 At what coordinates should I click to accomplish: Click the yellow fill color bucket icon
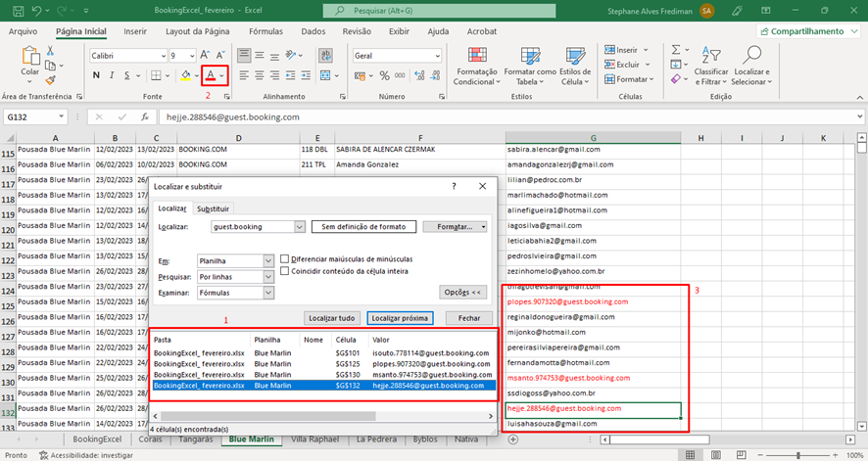point(185,75)
